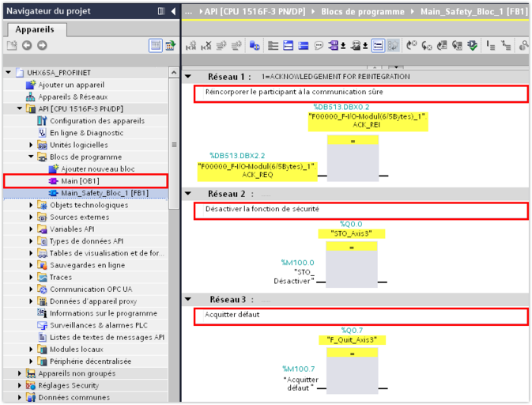
Task: Open Ajouter un appareil
Action: (71, 85)
